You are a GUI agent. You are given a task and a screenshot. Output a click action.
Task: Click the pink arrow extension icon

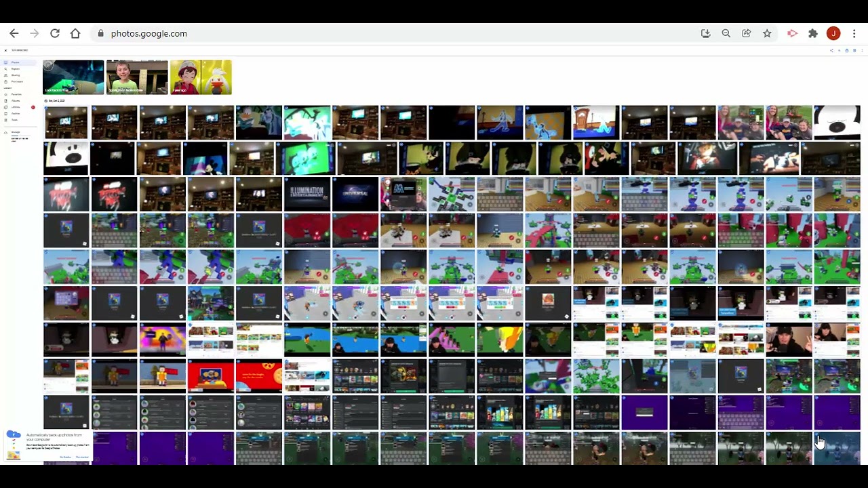(792, 33)
